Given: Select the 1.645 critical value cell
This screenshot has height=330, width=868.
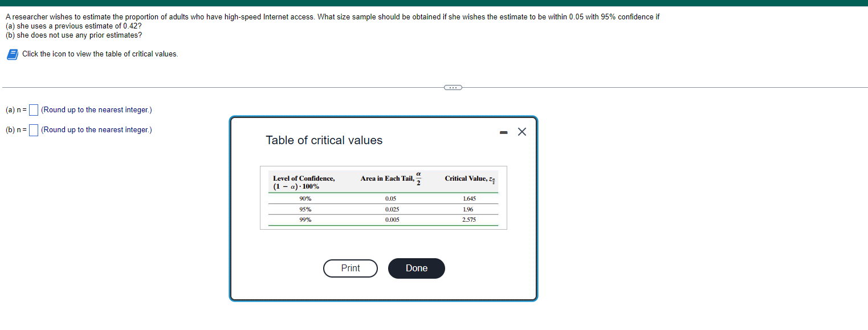Looking at the screenshot, I should (x=470, y=198).
